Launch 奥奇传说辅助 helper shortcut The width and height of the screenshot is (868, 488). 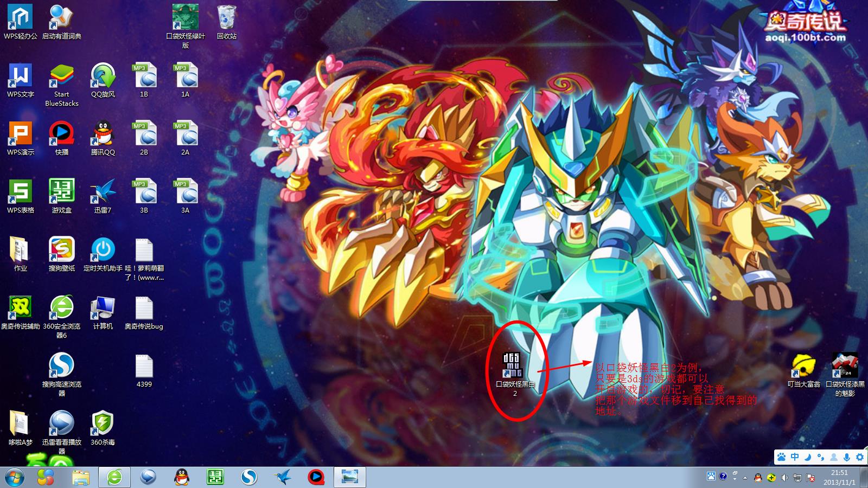[x=21, y=312]
